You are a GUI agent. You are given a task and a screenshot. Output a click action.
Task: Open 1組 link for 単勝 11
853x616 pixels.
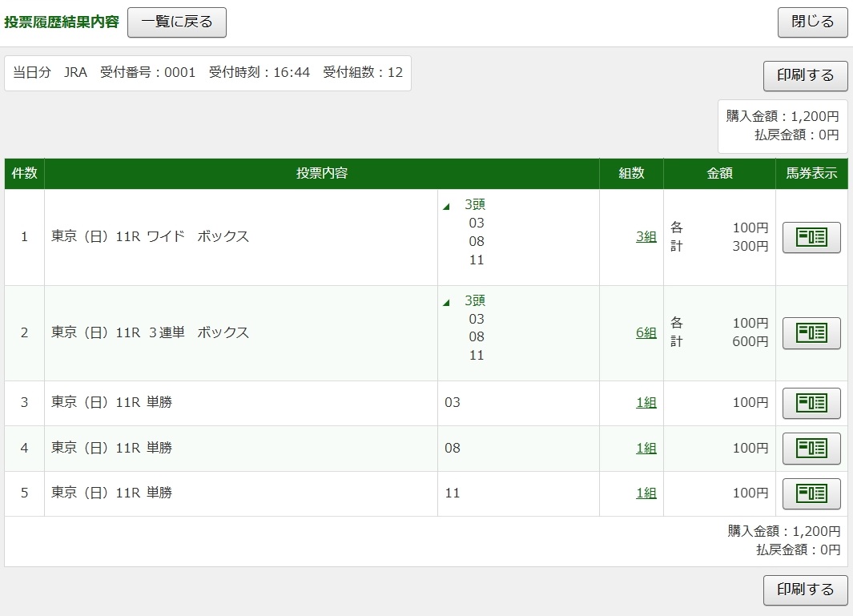pyautogui.click(x=646, y=493)
